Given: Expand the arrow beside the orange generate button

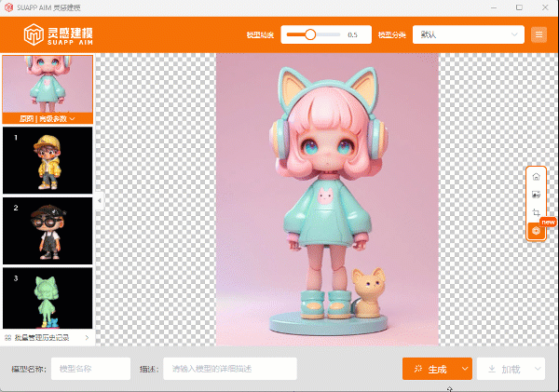Looking at the screenshot, I should [465, 369].
